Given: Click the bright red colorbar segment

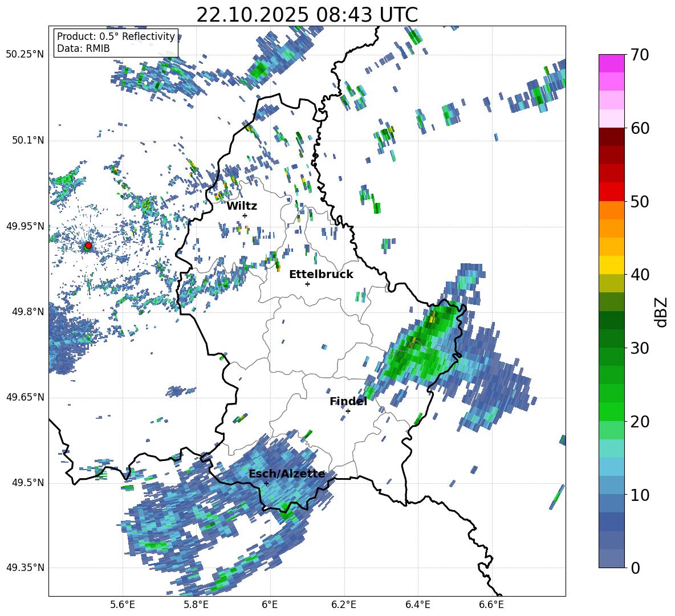Looking at the screenshot, I should click(611, 192).
